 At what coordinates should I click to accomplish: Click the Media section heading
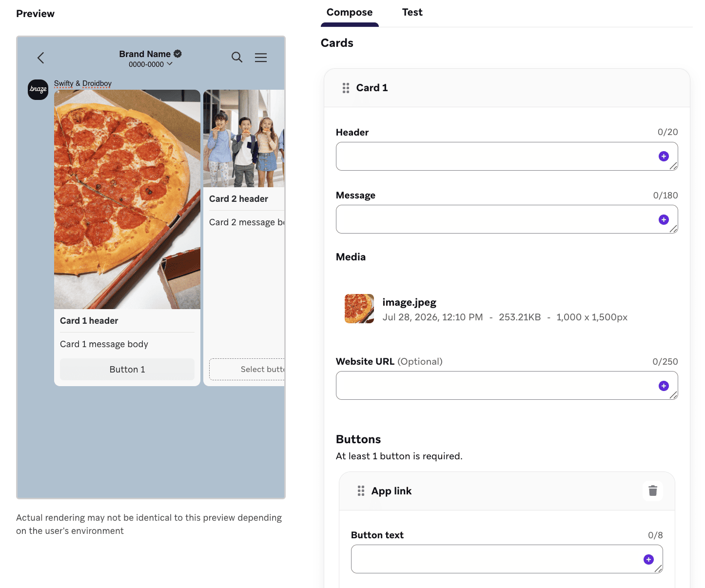pos(351,257)
